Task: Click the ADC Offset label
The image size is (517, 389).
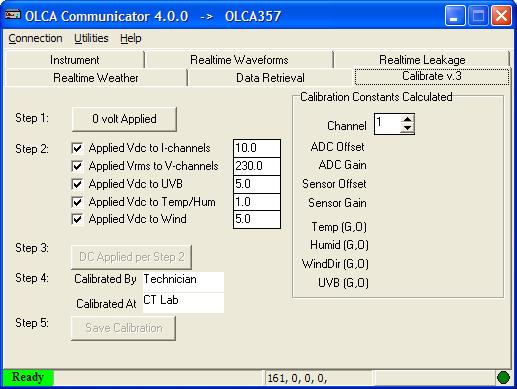Action: [x=337, y=147]
